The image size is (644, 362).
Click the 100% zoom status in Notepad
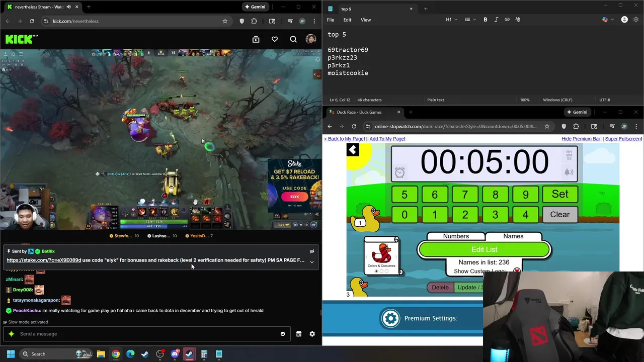click(525, 100)
